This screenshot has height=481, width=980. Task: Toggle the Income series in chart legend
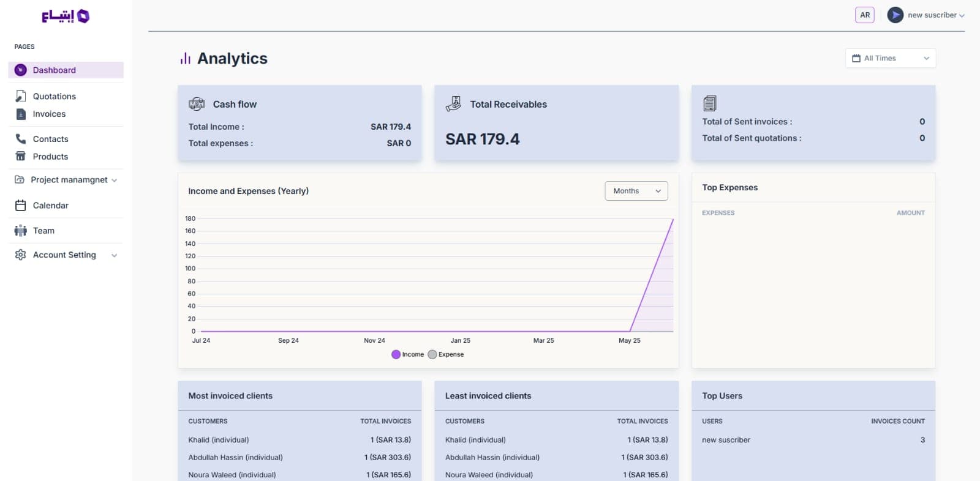408,354
